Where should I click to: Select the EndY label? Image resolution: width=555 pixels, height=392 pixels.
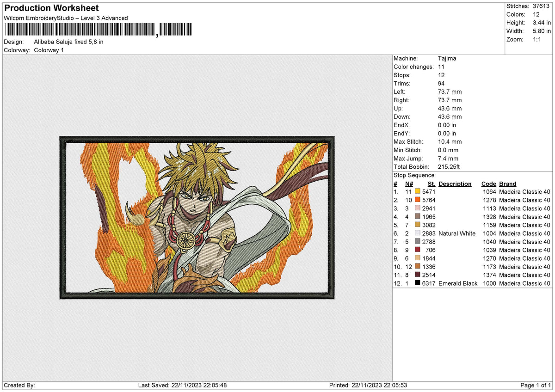click(402, 133)
